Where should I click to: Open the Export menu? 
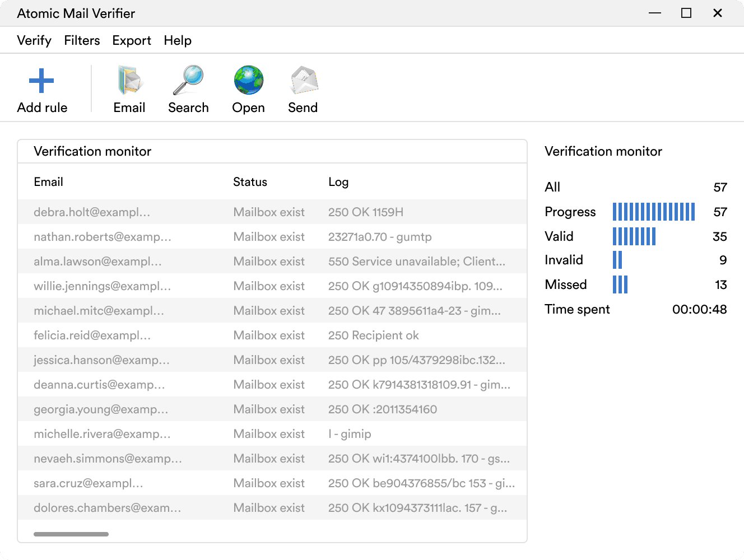(131, 40)
